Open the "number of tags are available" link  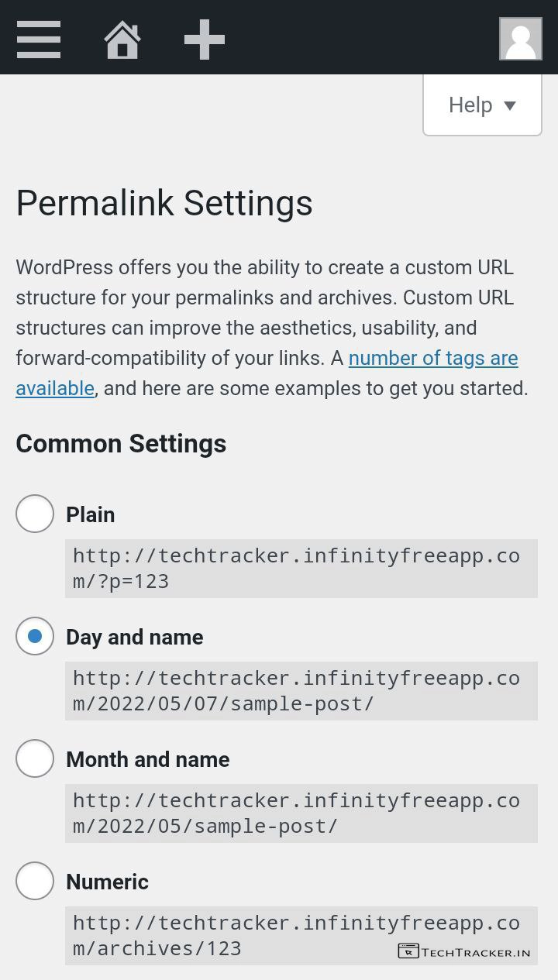432,359
